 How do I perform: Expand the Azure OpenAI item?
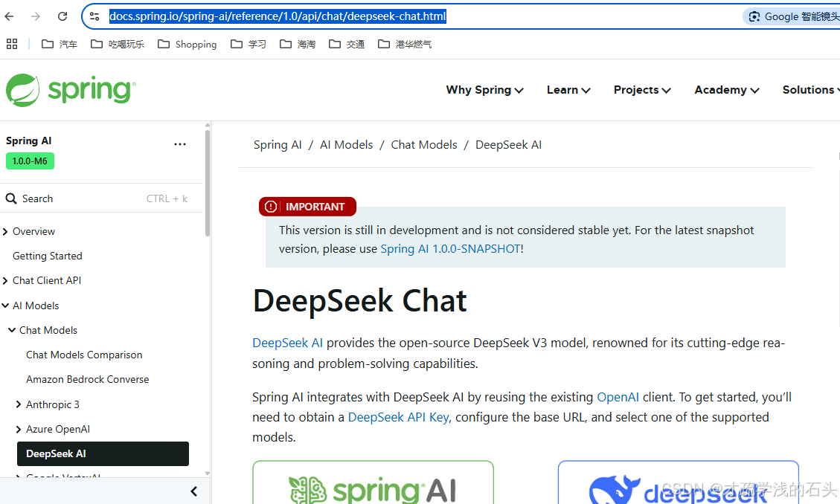(18, 429)
